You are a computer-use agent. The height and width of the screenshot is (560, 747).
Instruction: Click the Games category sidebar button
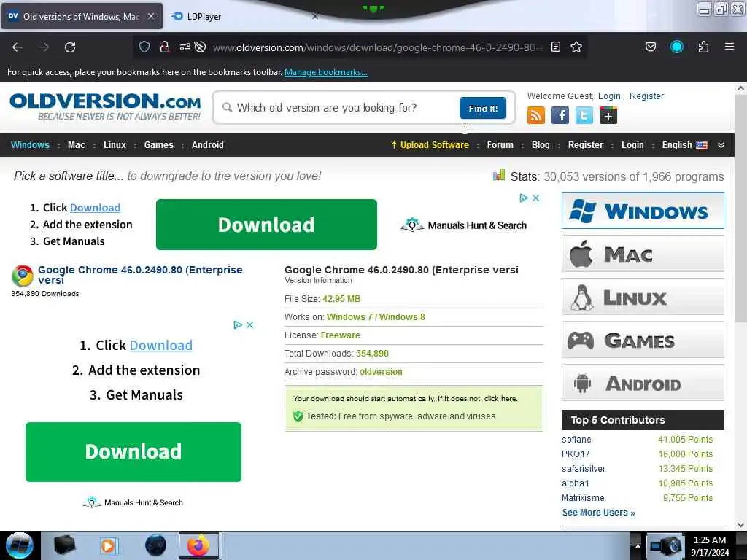tap(643, 340)
